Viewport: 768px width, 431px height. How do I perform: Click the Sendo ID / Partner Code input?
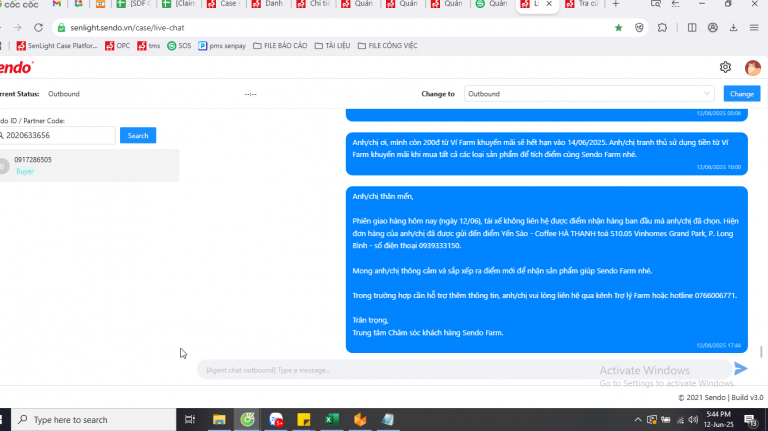(57, 135)
